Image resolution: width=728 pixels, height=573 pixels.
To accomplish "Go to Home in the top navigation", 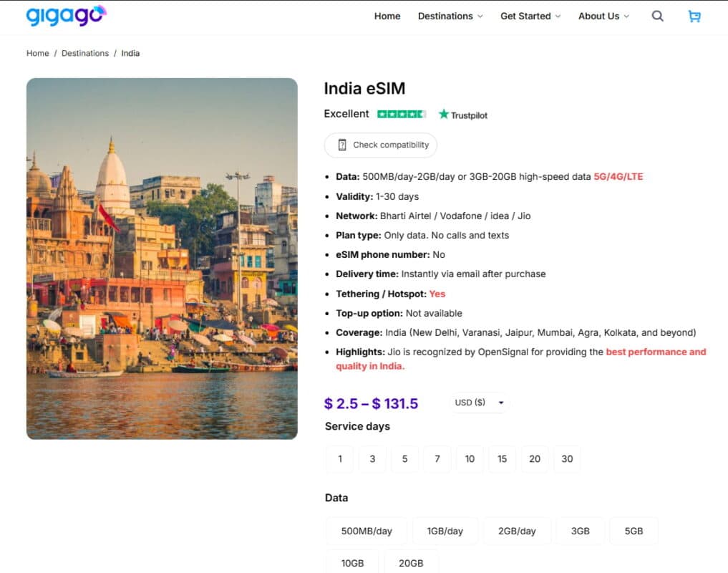I will (387, 16).
